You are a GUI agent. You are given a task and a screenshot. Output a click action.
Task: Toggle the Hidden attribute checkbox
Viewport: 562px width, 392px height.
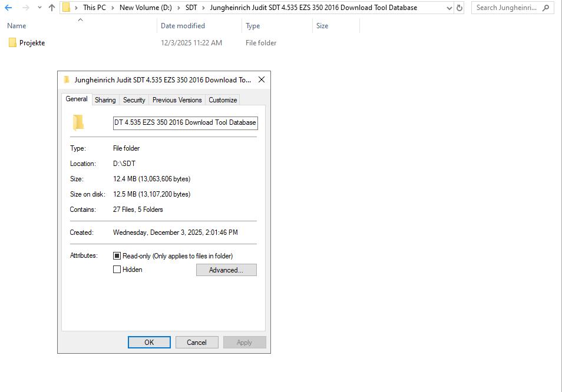coord(117,269)
